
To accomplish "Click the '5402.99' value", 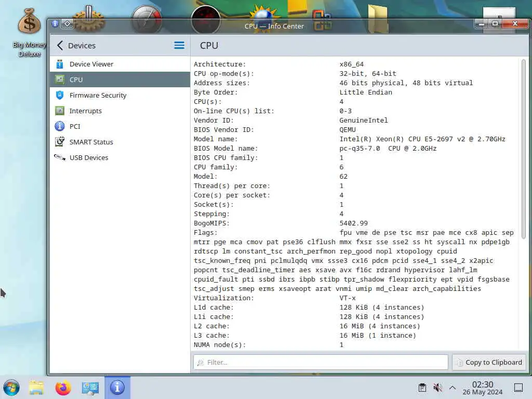I will click(x=353, y=223).
